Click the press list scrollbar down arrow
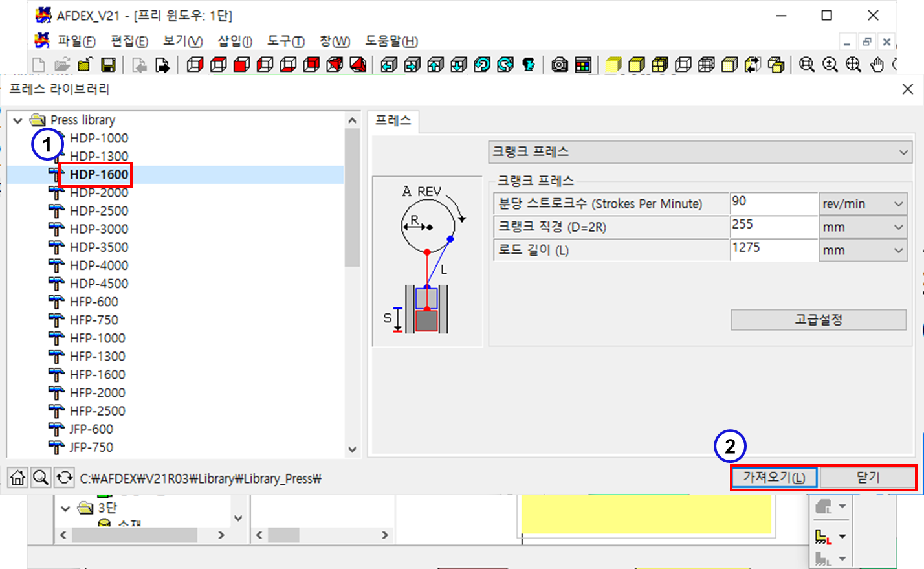Image resolution: width=924 pixels, height=569 pixels. (352, 449)
